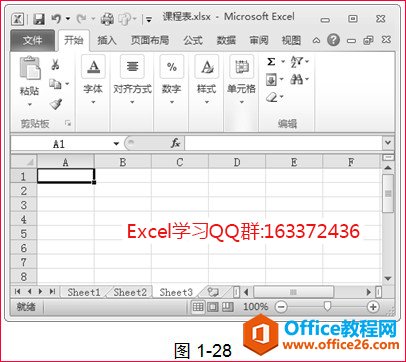Click the Fill down icon
406x362 pixels.
271,79
